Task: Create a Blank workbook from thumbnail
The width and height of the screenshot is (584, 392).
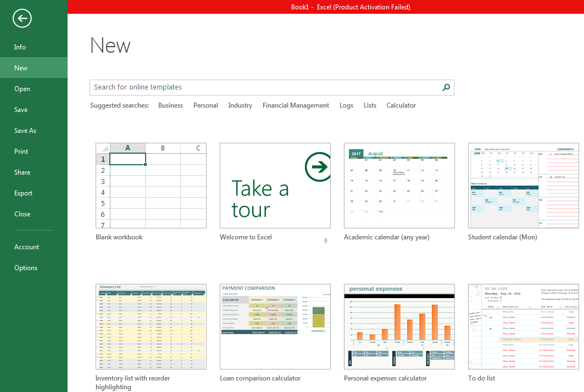Action: pos(151,186)
